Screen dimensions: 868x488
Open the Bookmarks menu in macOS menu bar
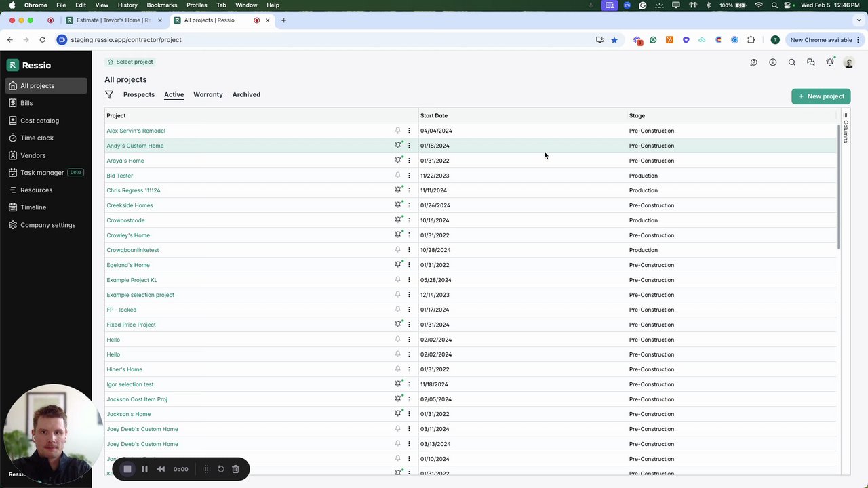coord(162,5)
